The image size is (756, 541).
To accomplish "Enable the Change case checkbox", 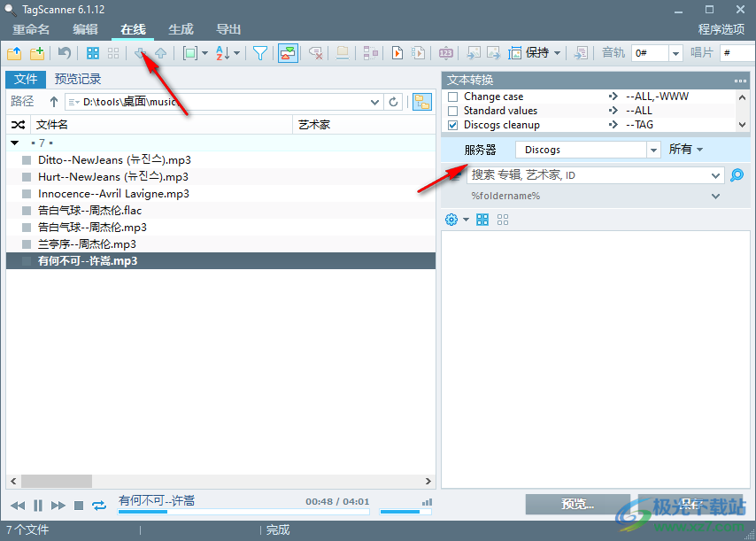I will (454, 97).
